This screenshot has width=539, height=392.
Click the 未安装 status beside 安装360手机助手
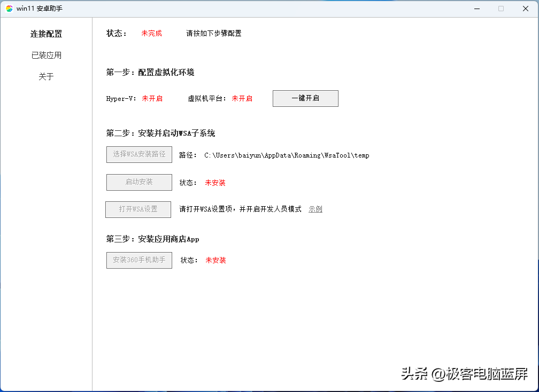[x=215, y=260]
